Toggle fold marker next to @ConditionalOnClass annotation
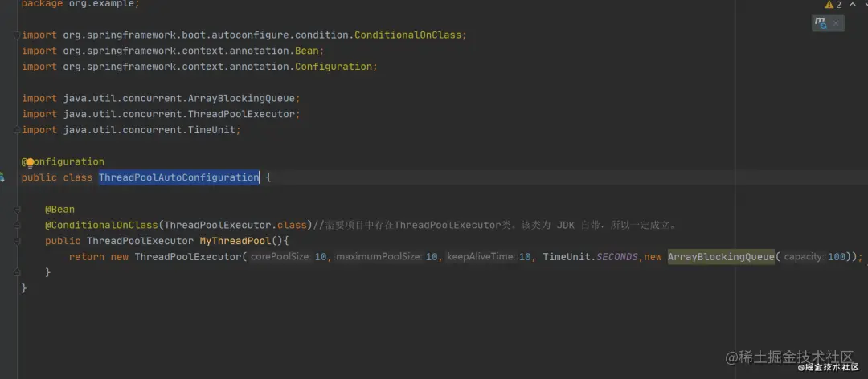 [17, 225]
